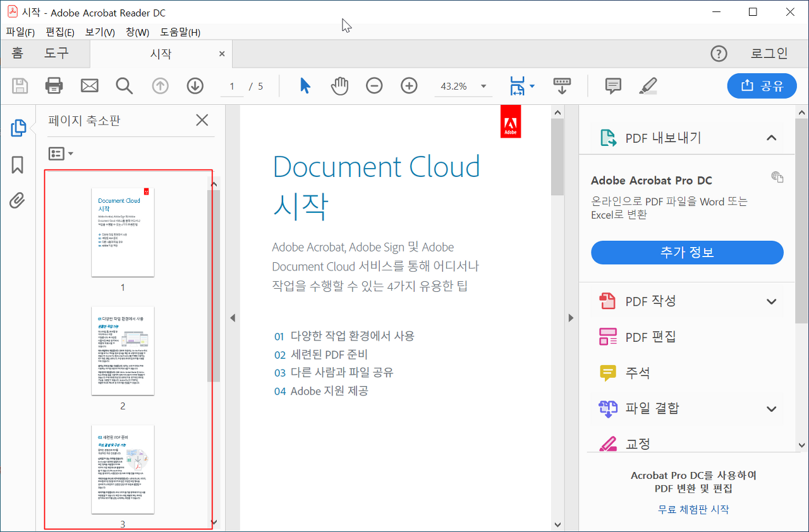The height and width of the screenshot is (532, 809).
Task: Send the file by email with the envelope icon
Action: (90, 86)
